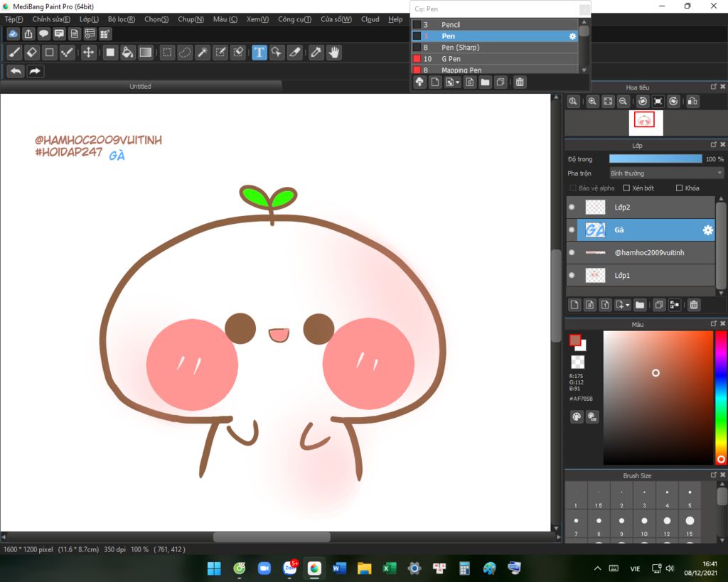Select the Hand tool
The image size is (728, 582).
coord(334,53)
